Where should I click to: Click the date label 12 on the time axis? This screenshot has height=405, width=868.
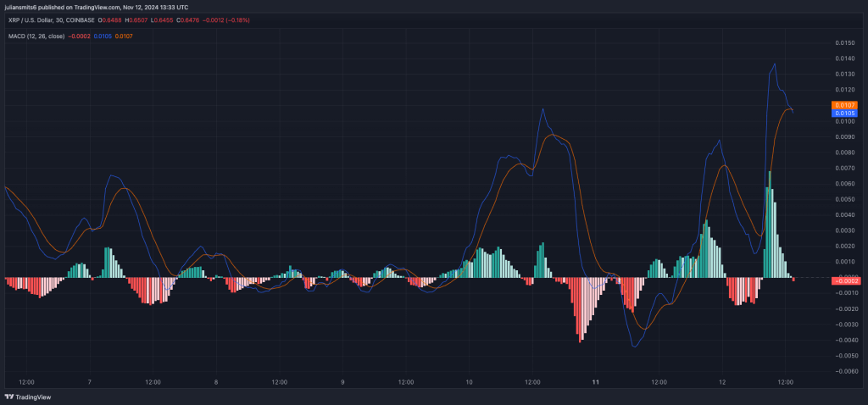tap(722, 382)
